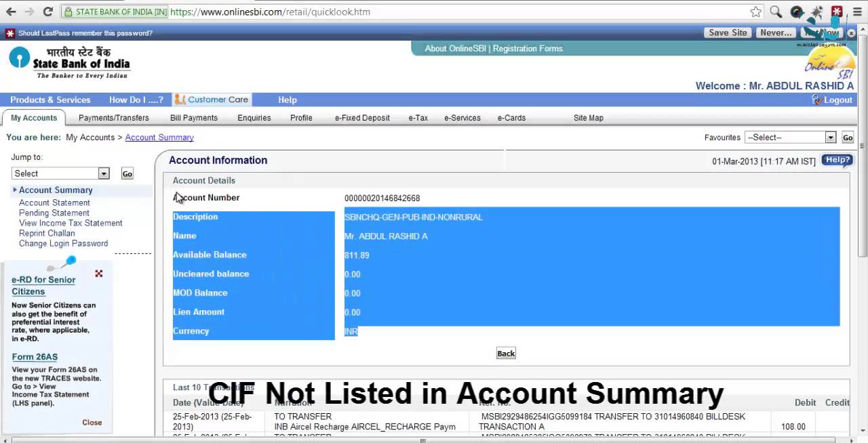Click the browser Forward arrow

click(x=29, y=12)
